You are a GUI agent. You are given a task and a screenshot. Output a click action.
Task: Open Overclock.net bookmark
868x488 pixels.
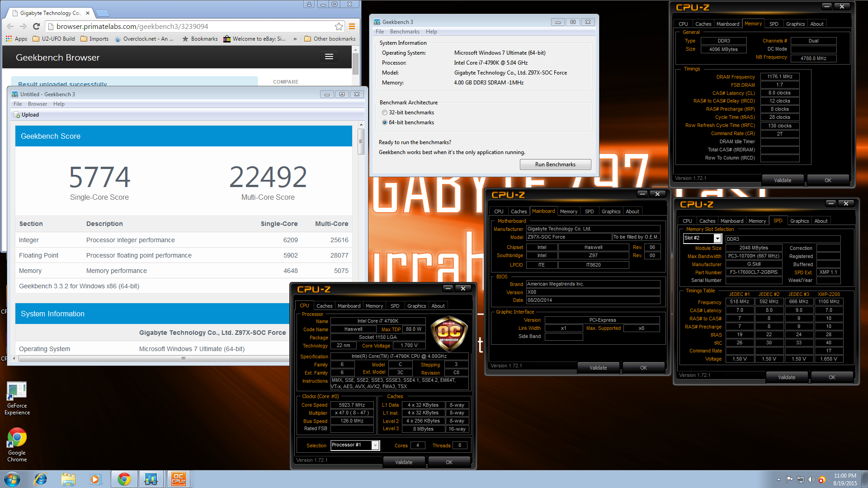[x=144, y=39]
